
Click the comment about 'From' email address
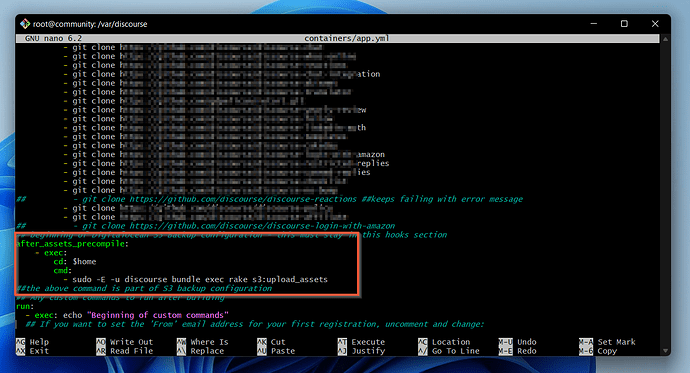coord(254,324)
